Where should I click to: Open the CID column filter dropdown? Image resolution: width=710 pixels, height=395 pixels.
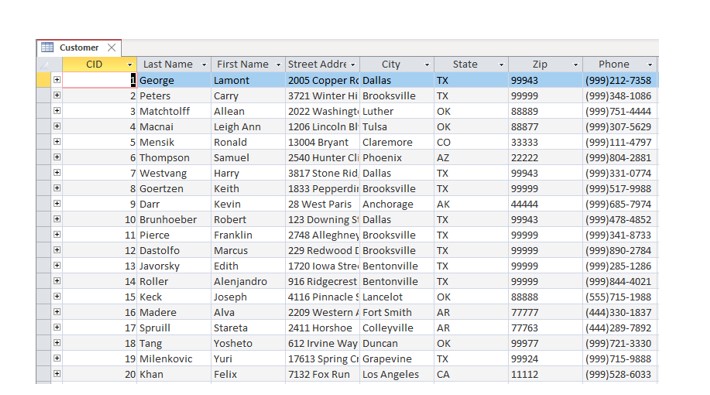130,65
